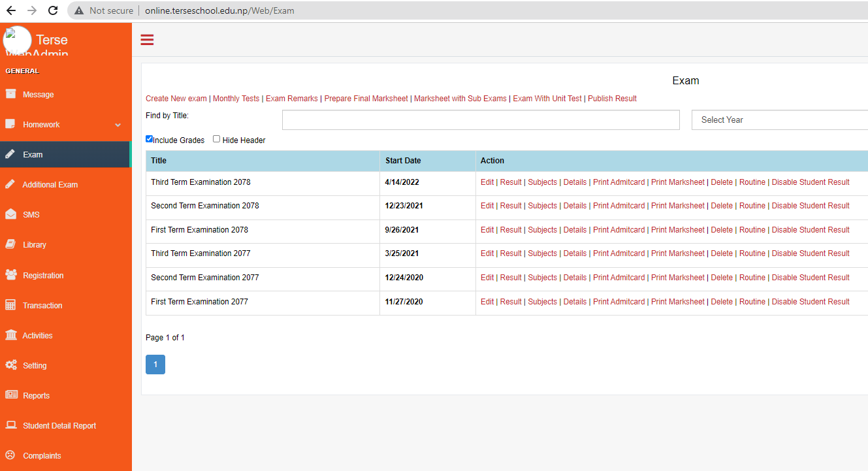Image resolution: width=868 pixels, height=471 pixels.
Task: Click the Registration people icon
Action: click(x=11, y=275)
